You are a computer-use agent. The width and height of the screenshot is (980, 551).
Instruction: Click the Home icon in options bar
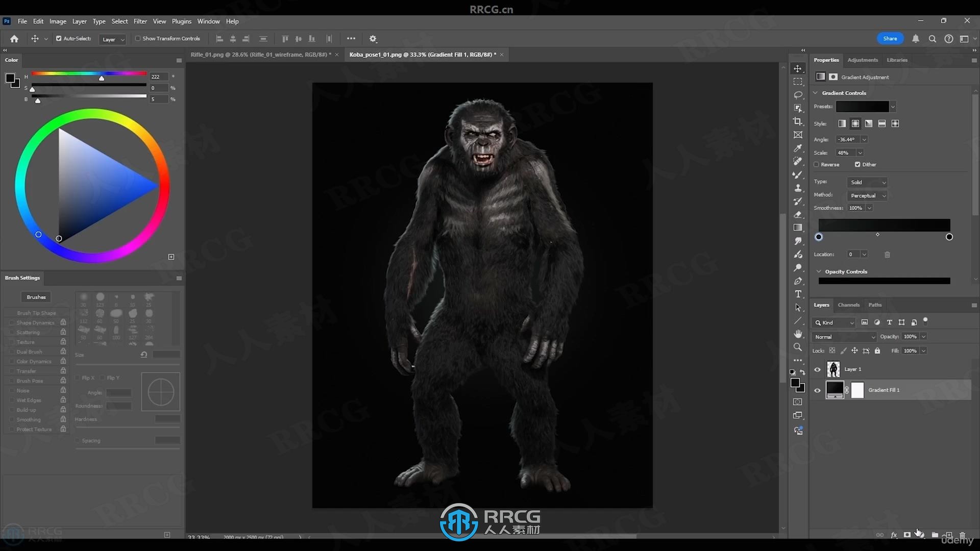[x=14, y=39]
